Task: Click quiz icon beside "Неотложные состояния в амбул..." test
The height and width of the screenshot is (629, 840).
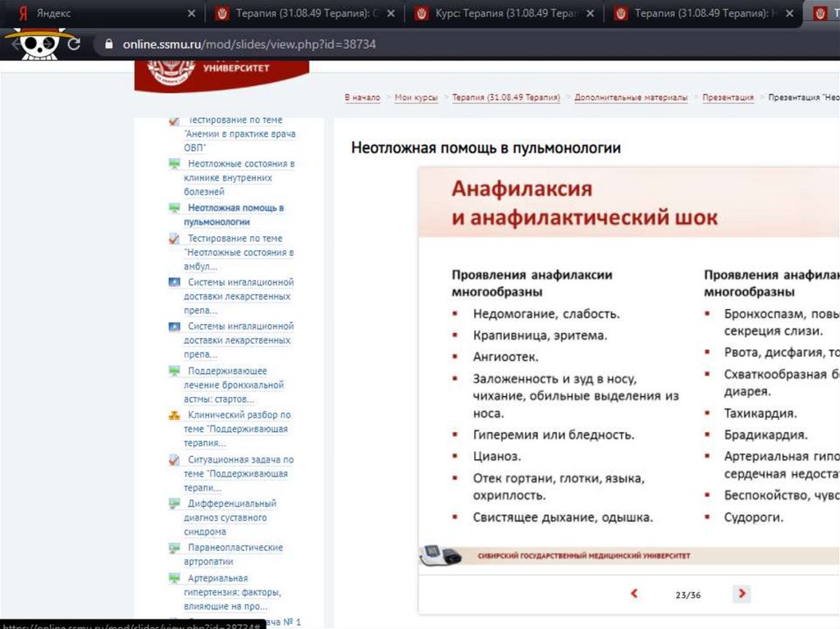Action: pos(174,239)
